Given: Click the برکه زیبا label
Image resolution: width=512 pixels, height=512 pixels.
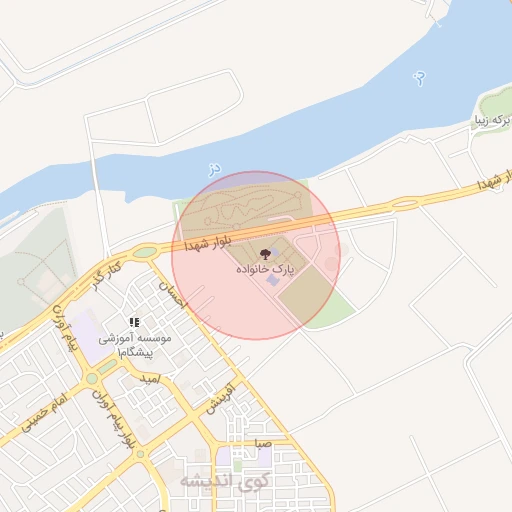Looking at the screenshot, I should click(493, 120).
